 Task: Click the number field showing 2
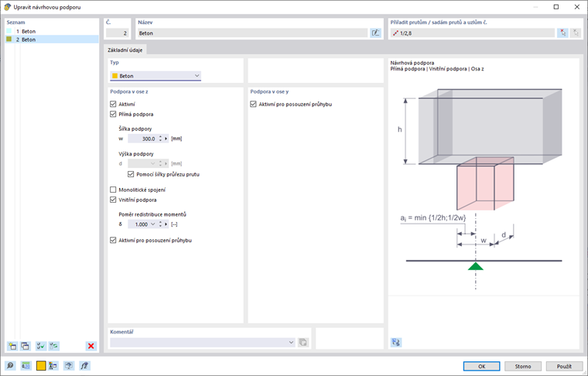pyautogui.click(x=118, y=33)
